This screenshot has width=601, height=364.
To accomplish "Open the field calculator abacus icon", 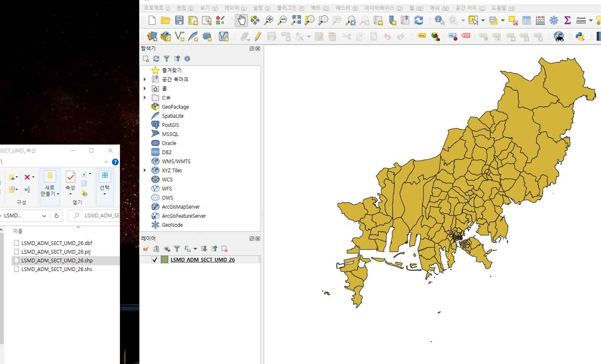I will tap(540, 20).
